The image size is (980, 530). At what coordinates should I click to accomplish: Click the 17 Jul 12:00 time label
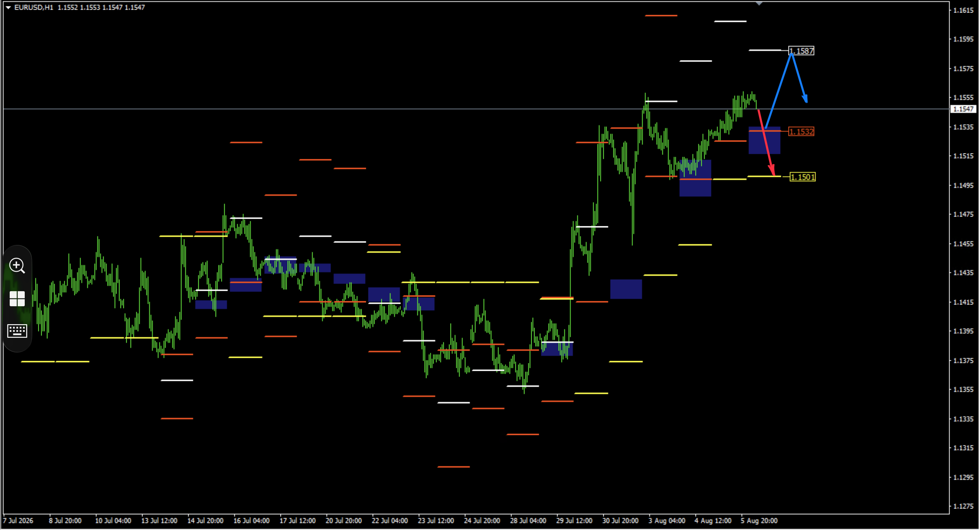297,520
